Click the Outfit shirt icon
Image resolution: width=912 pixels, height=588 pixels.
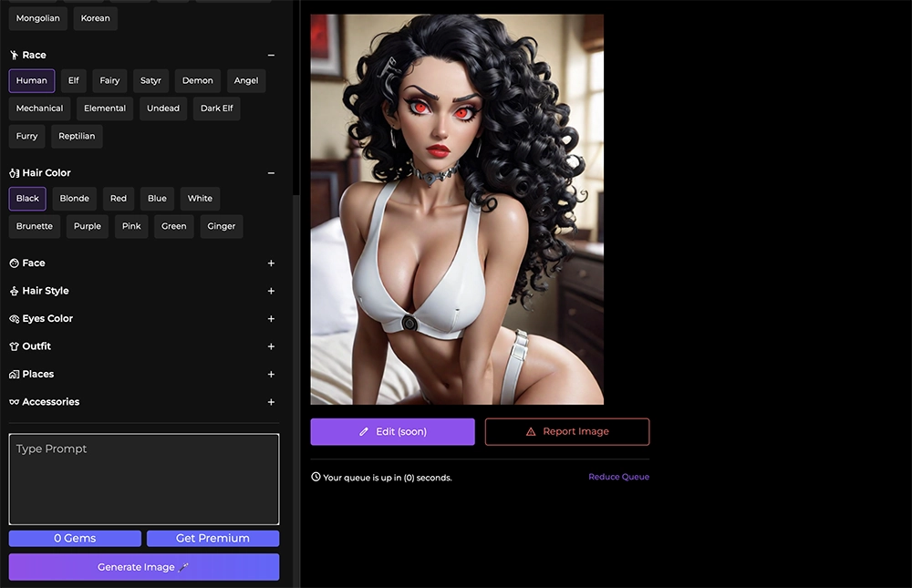(x=13, y=346)
